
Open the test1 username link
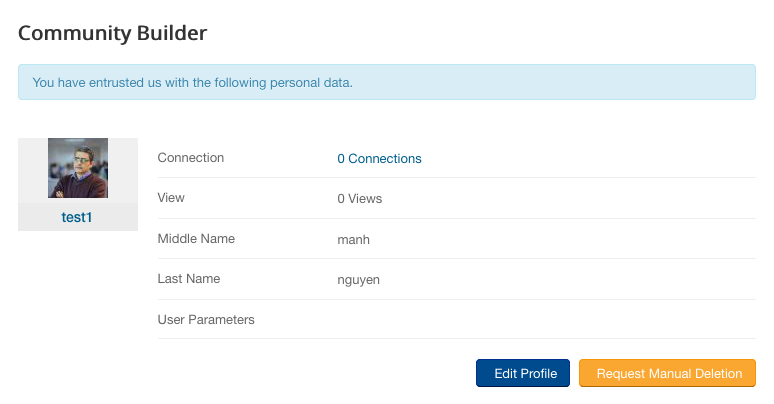(77, 216)
